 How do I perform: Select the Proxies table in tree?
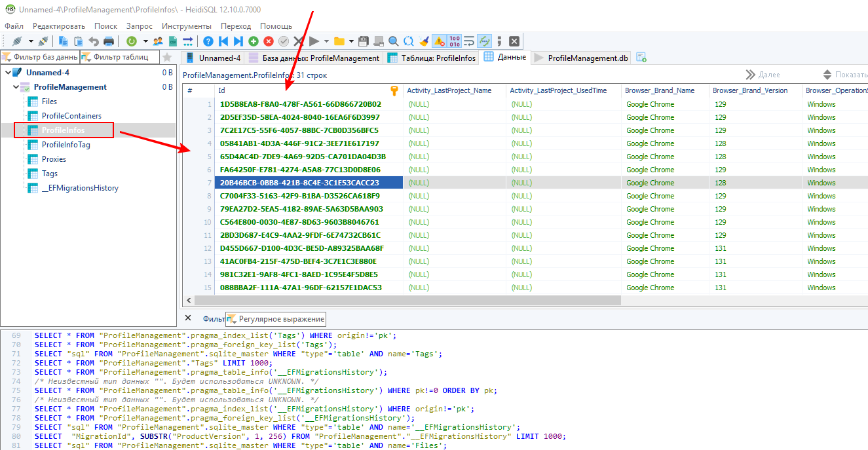[54, 159]
